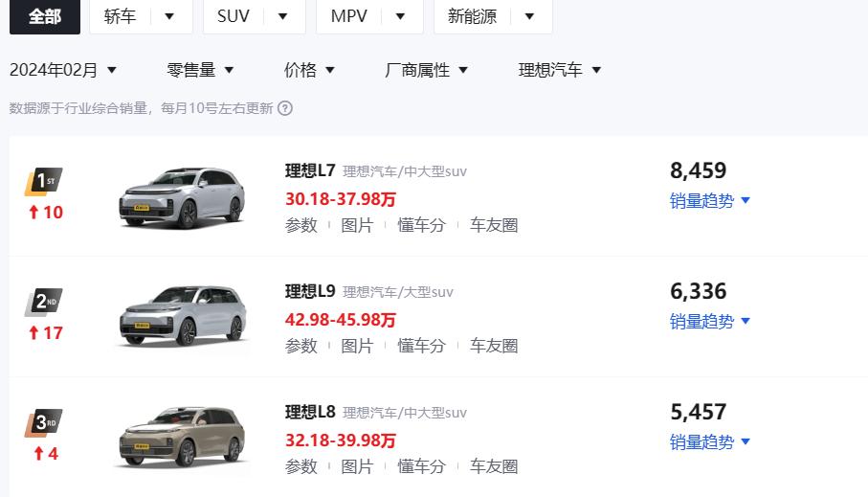Open the 零售量 filter dropdown
Image resolution: width=868 pixels, height=497 pixels.
[200, 70]
